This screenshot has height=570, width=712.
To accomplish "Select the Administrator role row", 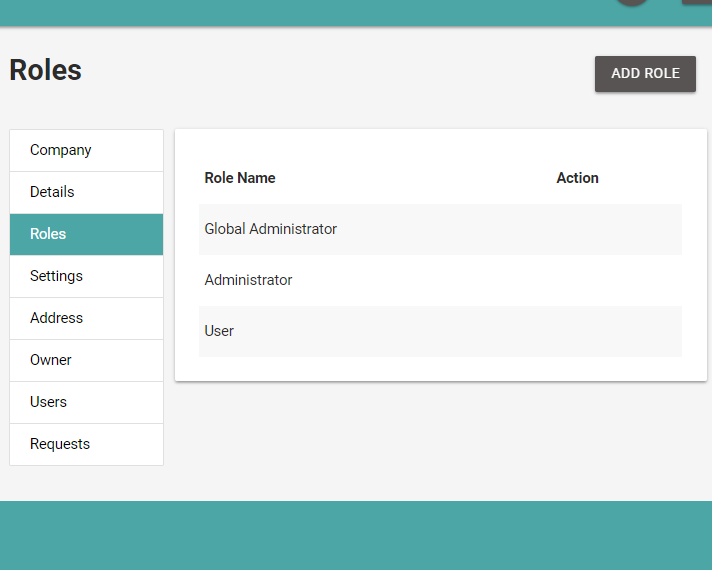I will tap(249, 280).
